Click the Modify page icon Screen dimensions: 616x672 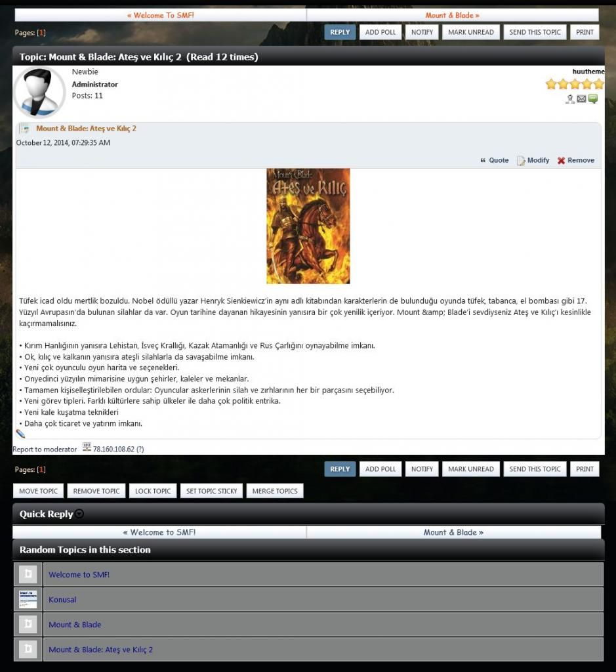pos(521,160)
